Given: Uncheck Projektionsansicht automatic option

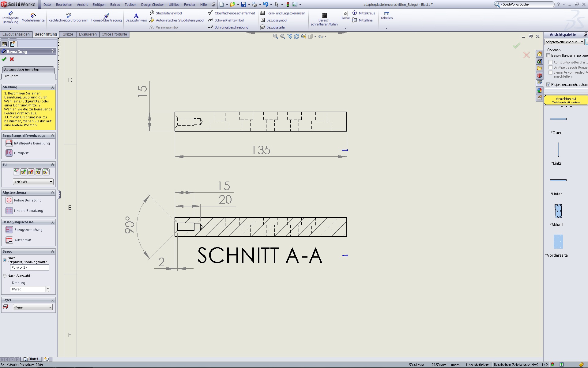Looking at the screenshot, I should [x=548, y=85].
